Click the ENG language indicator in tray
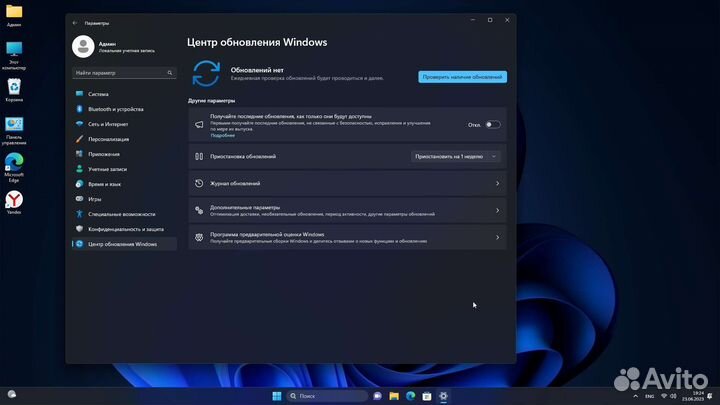 tap(649, 396)
